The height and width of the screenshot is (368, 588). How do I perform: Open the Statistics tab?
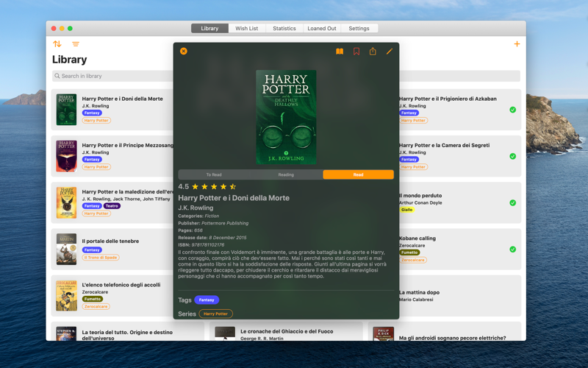284,28
